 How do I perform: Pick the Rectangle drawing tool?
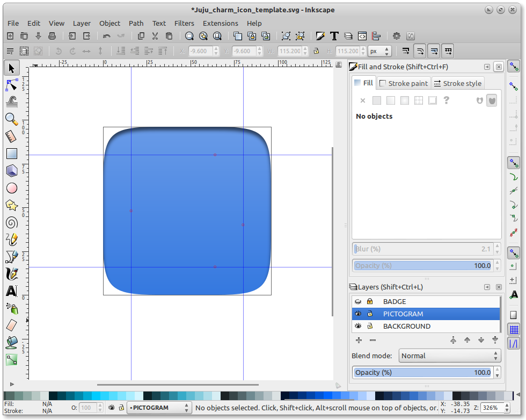click(x=11, y=154)
